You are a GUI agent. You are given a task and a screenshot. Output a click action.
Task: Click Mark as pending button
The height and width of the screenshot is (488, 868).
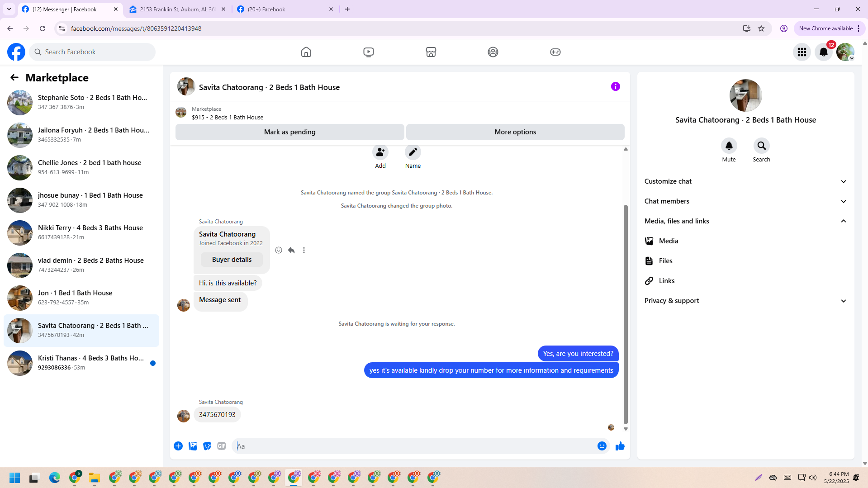coord(290,132)
